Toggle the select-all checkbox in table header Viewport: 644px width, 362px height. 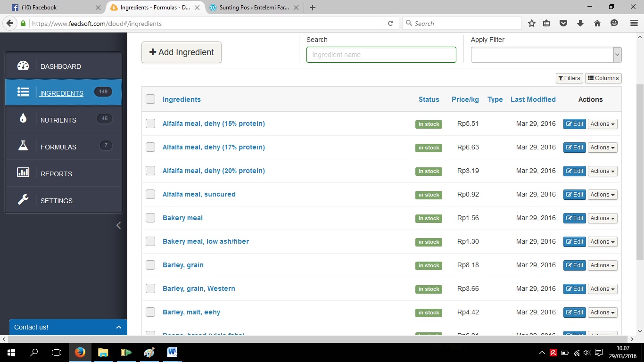tap(150, 99)
